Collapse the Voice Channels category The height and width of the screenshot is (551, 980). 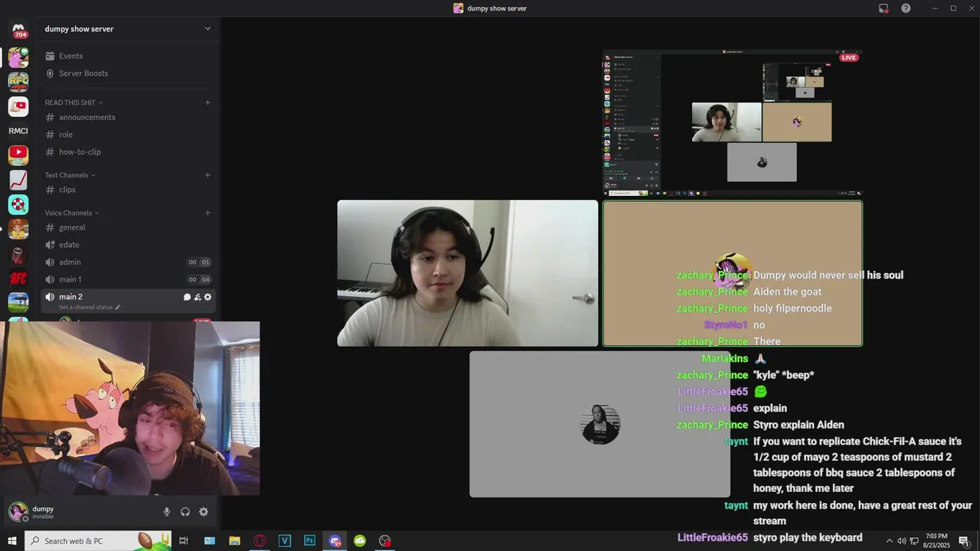[x=72, y=213]
